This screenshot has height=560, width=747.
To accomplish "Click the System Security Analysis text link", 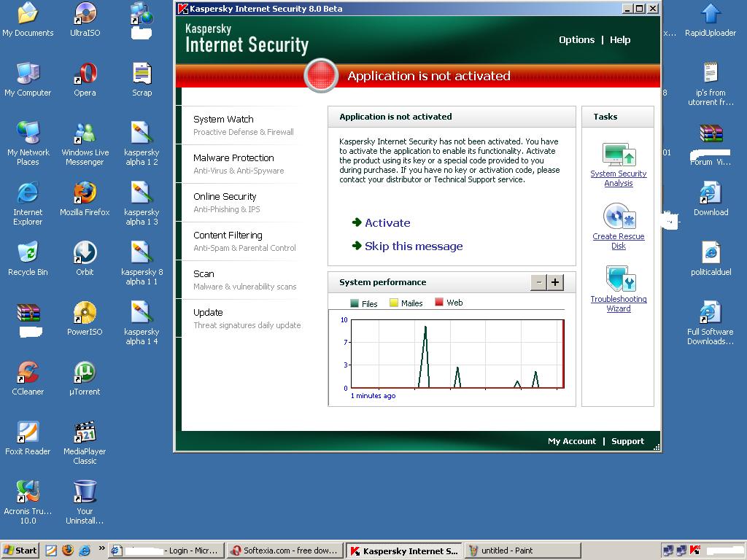I will coord(619,179).
